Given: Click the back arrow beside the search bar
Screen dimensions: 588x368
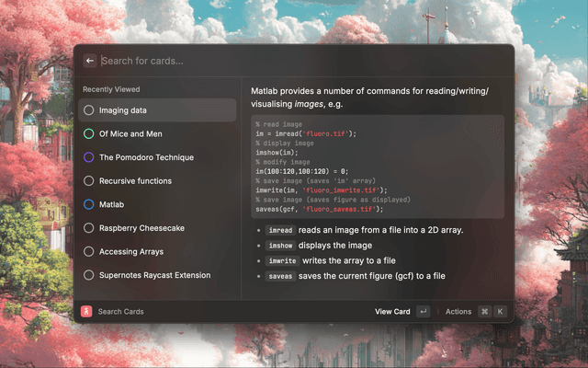Looking at the screenshot, I should [x=90, y=61].
